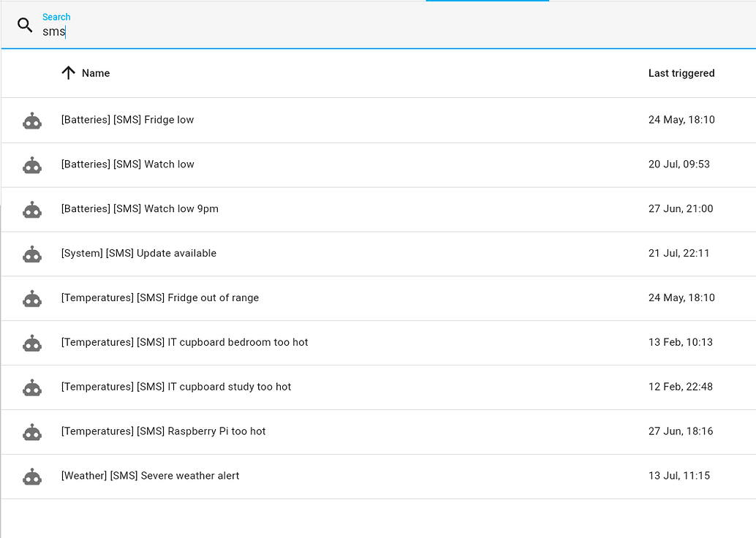The height and width of the screenshot is (538, 756).
Task: Click the Search label above the input
Action: coord(56,16)
